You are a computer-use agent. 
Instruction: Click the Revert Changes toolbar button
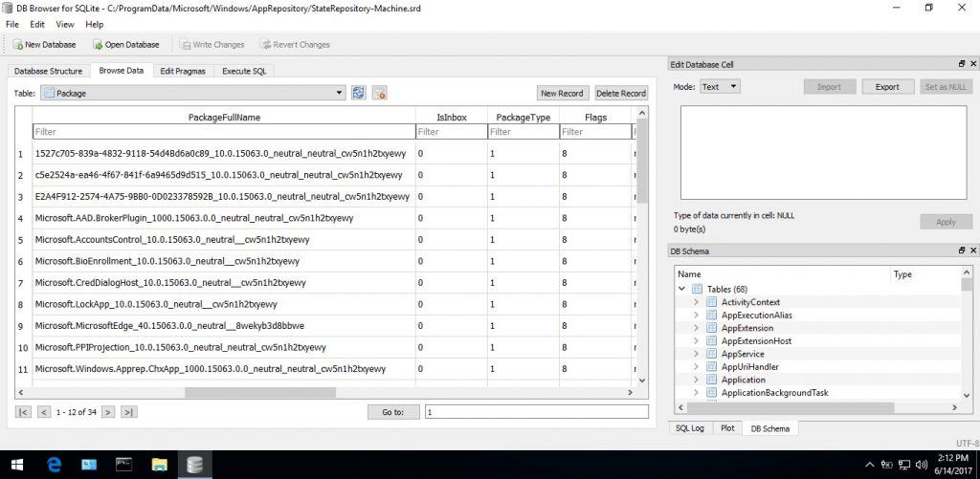point(295,44)
